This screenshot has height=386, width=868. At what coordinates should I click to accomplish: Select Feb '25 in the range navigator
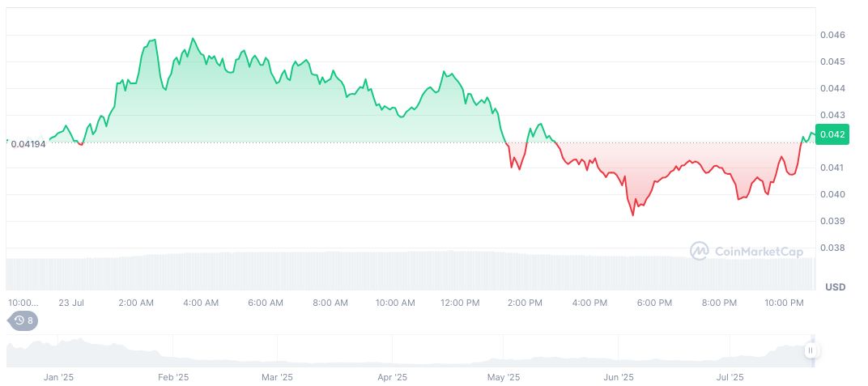[172, 377]
